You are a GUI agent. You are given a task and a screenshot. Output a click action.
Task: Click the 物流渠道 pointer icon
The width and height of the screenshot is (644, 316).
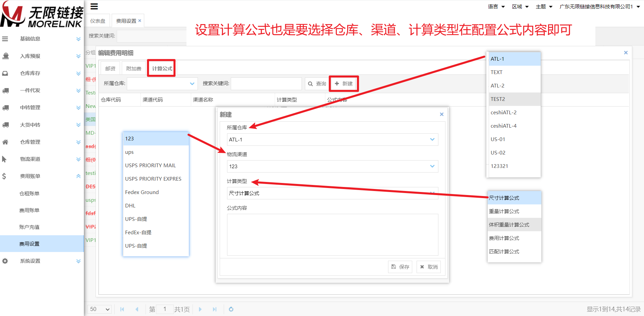(4, 159)
